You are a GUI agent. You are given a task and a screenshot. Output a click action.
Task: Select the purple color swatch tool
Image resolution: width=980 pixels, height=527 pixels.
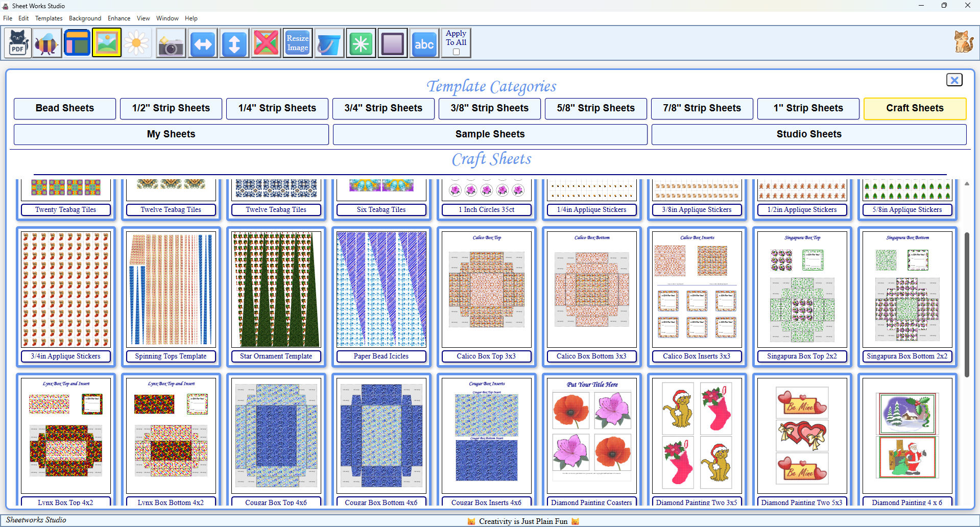point(392,43)
